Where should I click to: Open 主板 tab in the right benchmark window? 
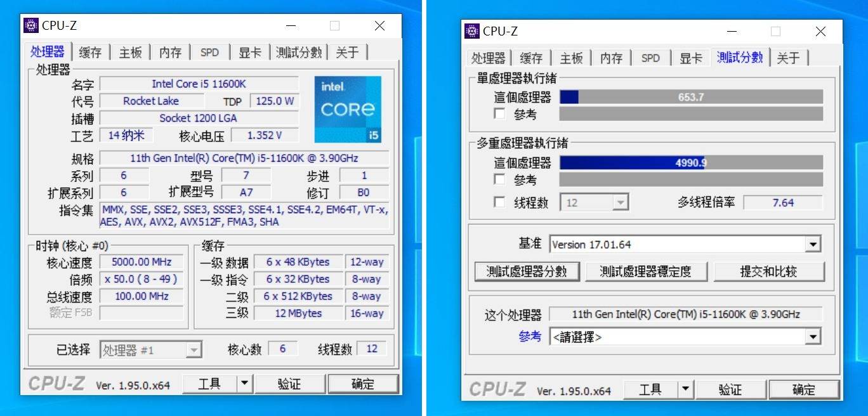click(571, 58)
